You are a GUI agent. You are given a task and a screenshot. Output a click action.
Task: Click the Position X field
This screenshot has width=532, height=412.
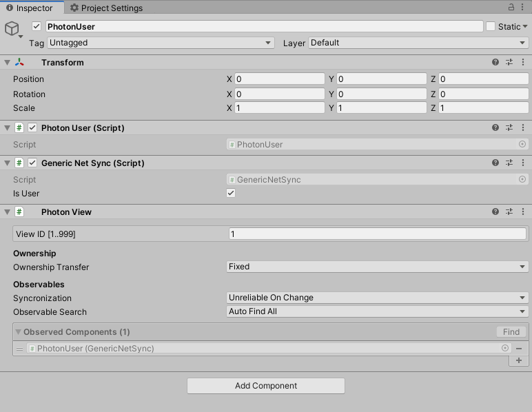(x=280, y=79)
